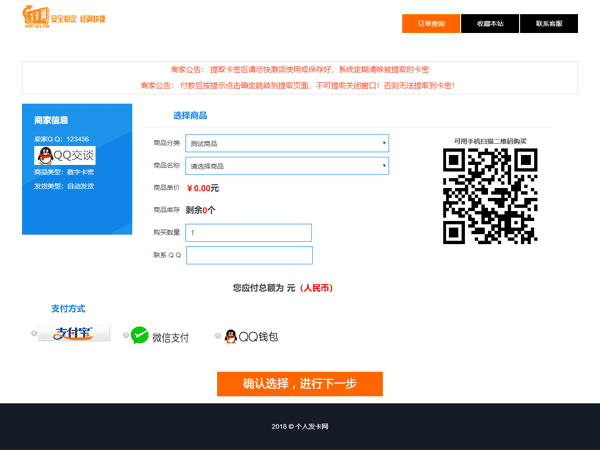Open the 订单查询 order query tab
Viewport: 600px width, 450px height.
point(431,23)
